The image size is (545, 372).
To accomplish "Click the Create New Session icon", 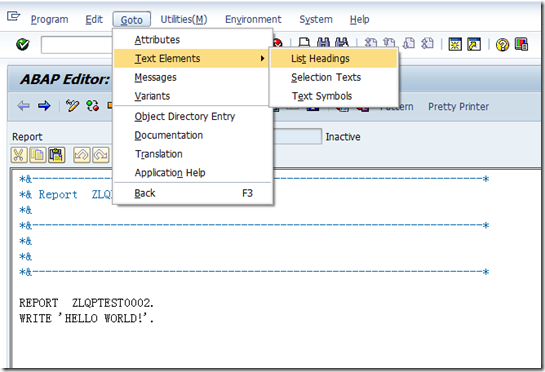I will click(x=455, y=44).
